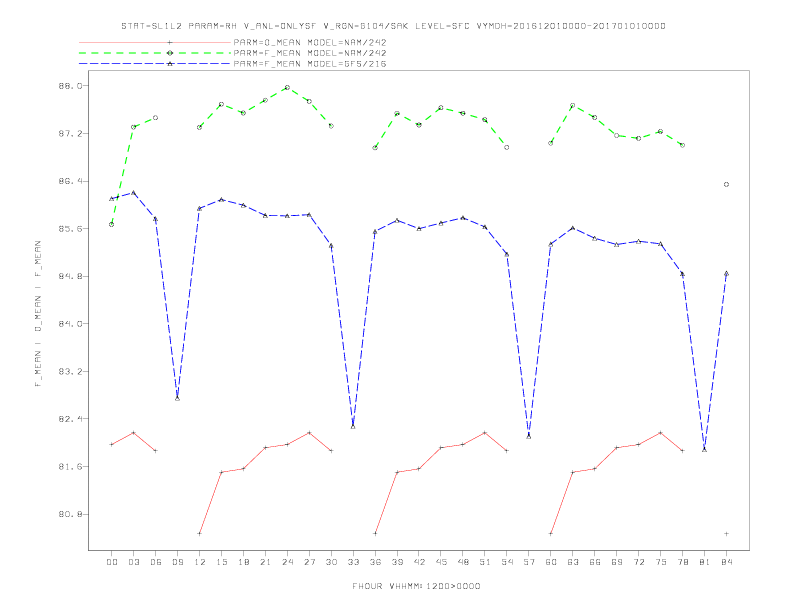Click the blue triangle dip at hour 81
Image resolution: width=792 pixels, height=612 pixels.
(705, 449)
